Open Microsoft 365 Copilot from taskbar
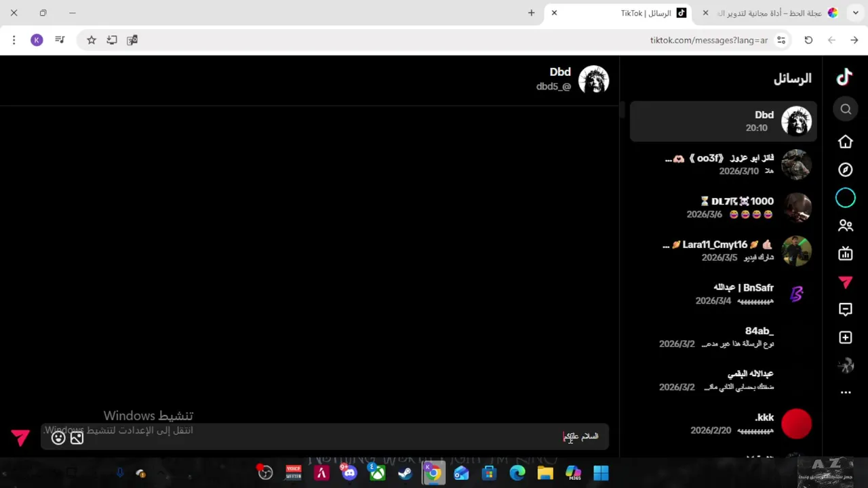 [573, 473]
